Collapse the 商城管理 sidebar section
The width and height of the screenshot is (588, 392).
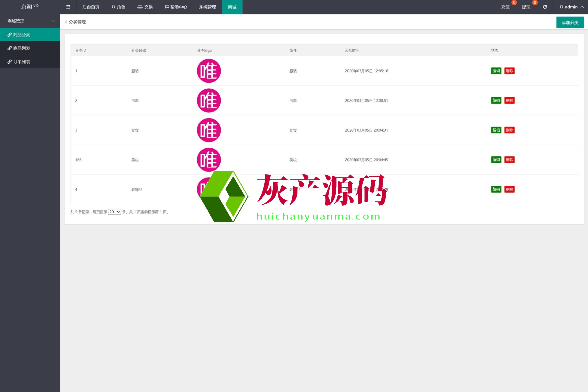pos(30,21)
